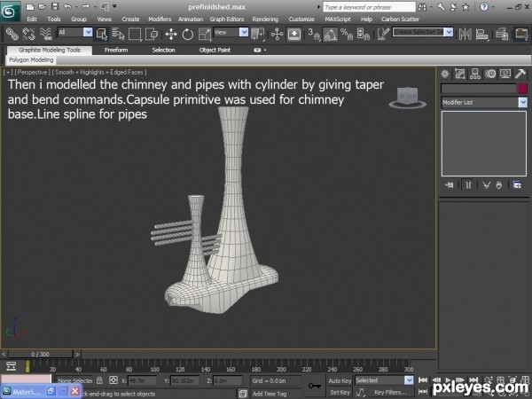The height and width of the screenshot is (399, 532).
Task: Open the 3ds Max application menu button
Action: tap(10, 12)
